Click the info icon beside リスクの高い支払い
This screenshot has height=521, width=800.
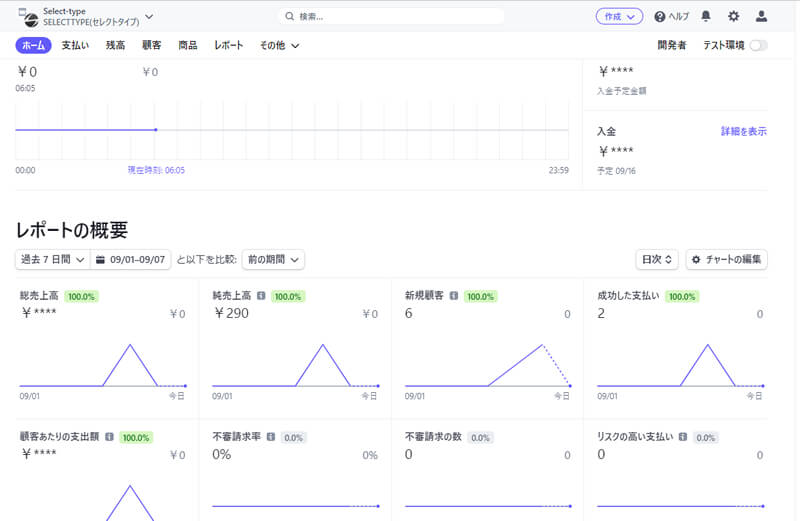click(x=683, y=437)
